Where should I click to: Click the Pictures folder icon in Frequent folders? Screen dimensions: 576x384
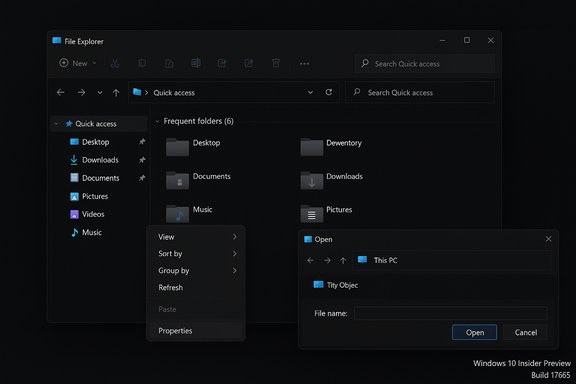[x=312, y=213]
